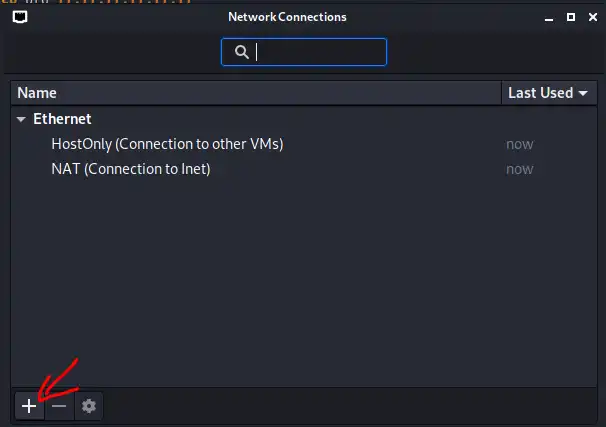Click 'now' value in HostOnly row

pyautogui.click(x=519, y=144)
